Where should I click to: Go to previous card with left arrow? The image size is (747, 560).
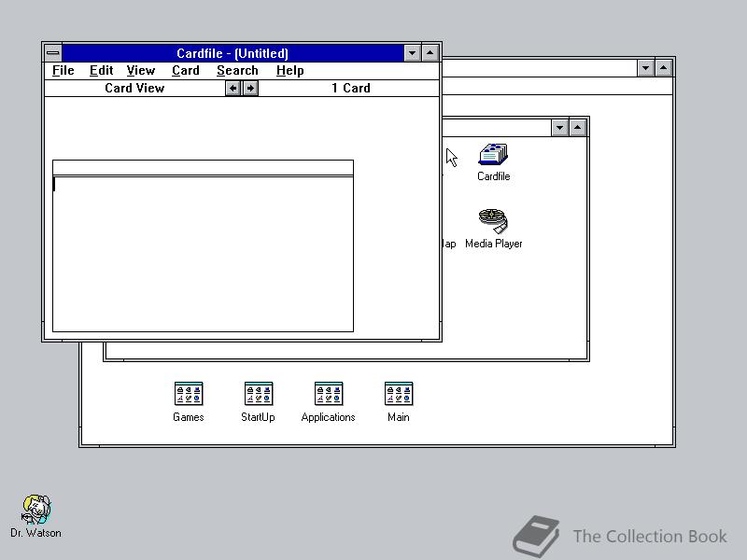point(233,88)
